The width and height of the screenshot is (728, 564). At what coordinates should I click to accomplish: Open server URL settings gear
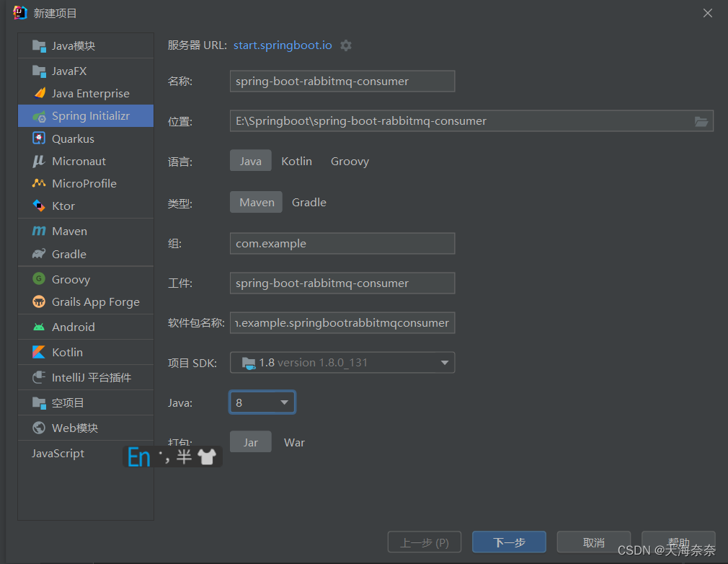click(346, 45)
